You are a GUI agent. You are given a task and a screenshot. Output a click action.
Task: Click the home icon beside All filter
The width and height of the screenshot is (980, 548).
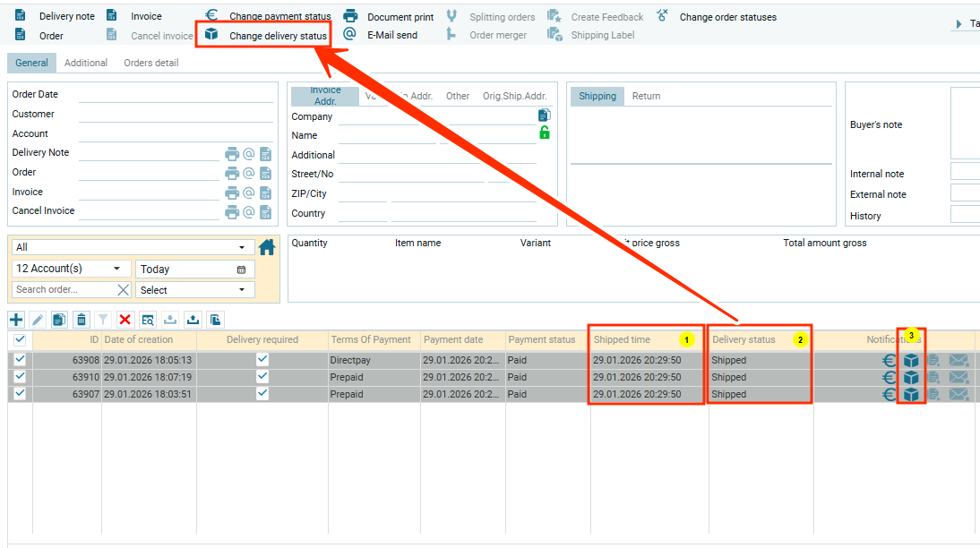pyautogui.click(x=266, y=247)
